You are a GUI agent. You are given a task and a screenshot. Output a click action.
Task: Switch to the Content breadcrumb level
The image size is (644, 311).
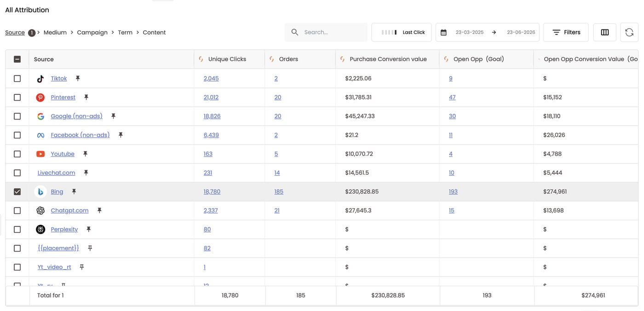154,32
